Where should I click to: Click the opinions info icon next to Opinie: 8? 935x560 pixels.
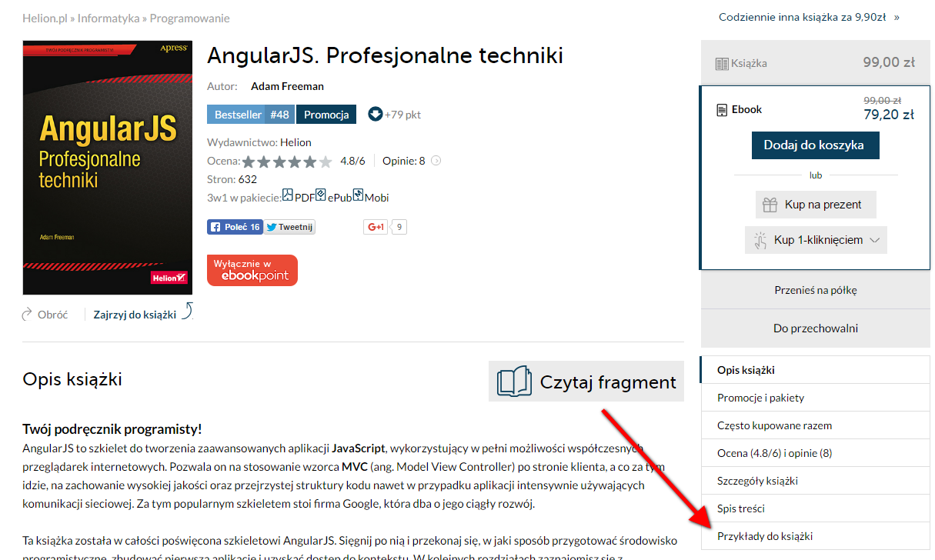[x=436, y=161]
